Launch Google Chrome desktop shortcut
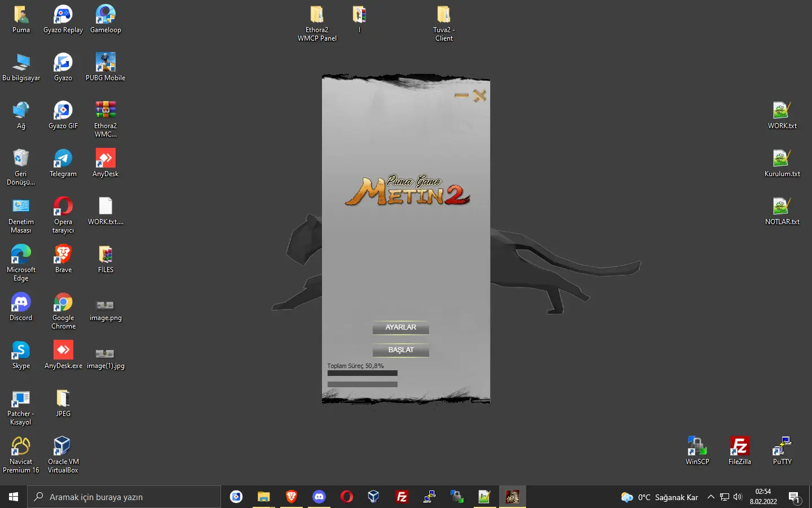The height and width of the screenshot is (508, 812). click(63, 312)
